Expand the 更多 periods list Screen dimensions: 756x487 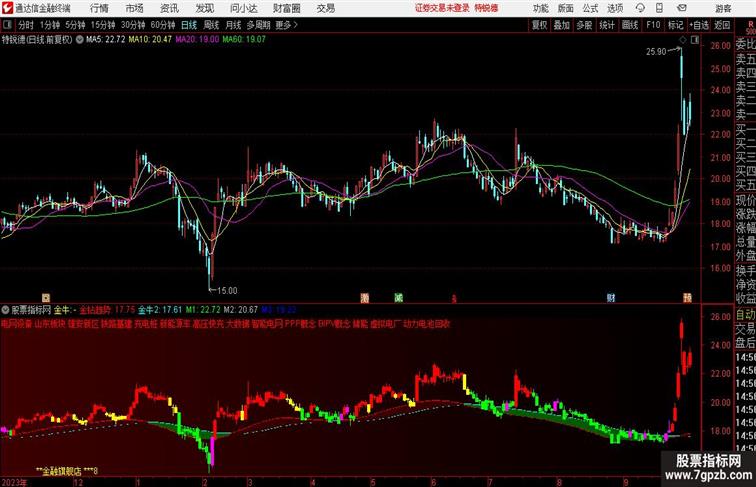click(x=286, y=25)
